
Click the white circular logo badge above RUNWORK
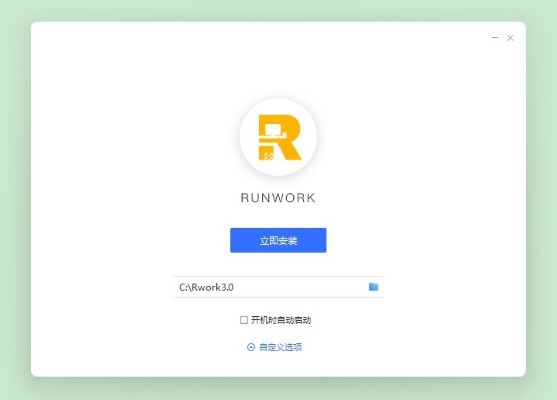point(278,137)
